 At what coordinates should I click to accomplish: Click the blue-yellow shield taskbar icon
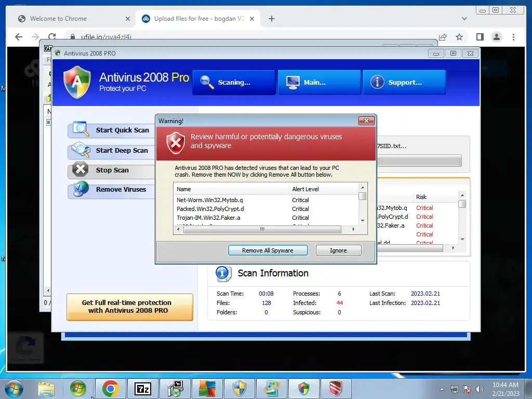click(239, 389)
